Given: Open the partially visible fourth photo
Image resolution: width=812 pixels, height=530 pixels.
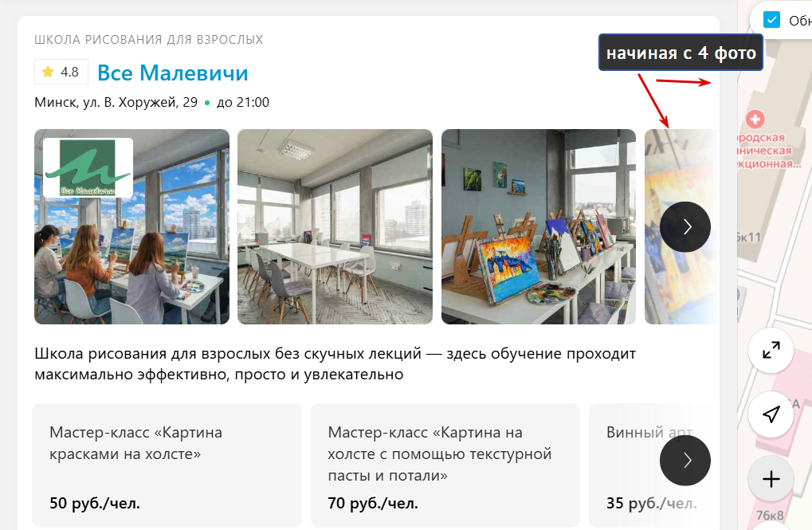Looking at the screenshot, I should [681, 226].
